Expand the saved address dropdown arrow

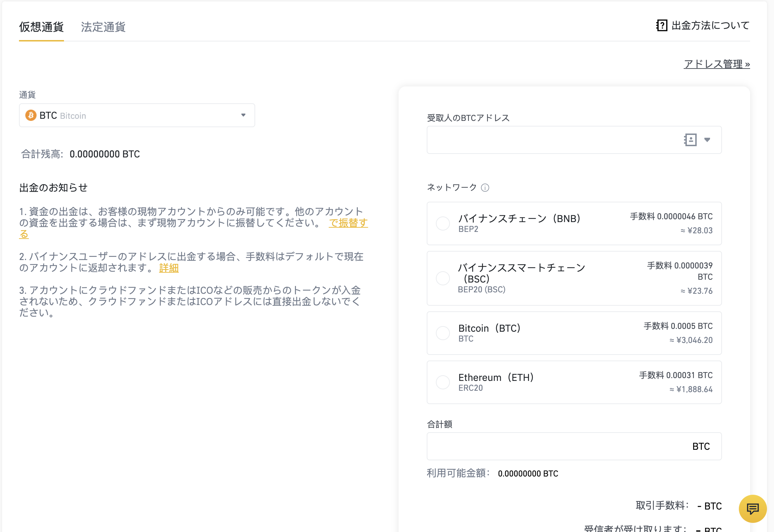(707, 140)
